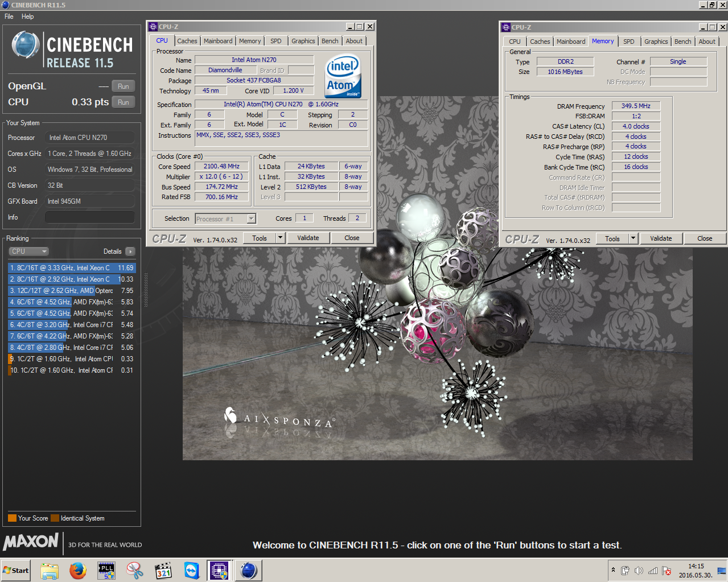
Task: Open Bench tab in left CPU-Z window
Action: pos(330,41)
